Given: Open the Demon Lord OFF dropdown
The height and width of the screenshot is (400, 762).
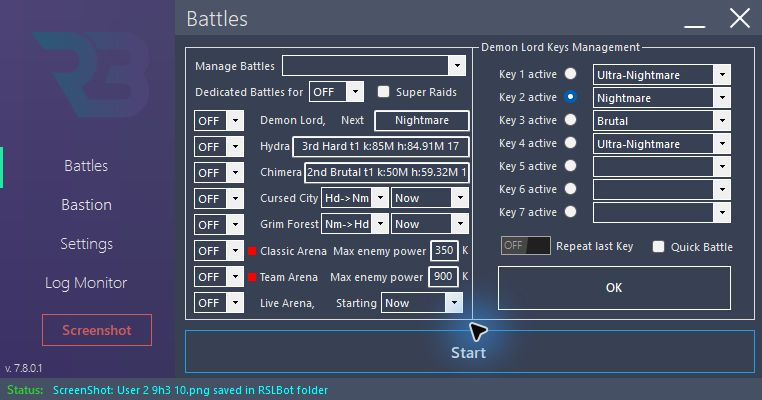Looking at the screenshot, I should coord(219,121).
